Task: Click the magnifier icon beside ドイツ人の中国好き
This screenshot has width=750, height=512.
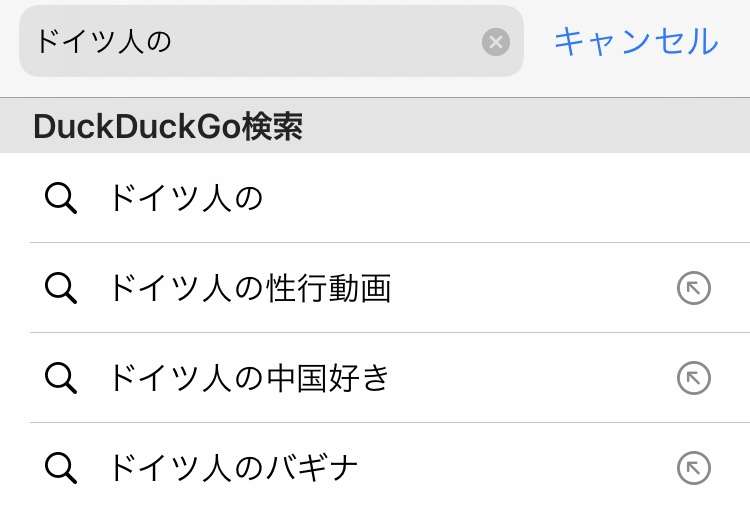Action: pos(61,378)
